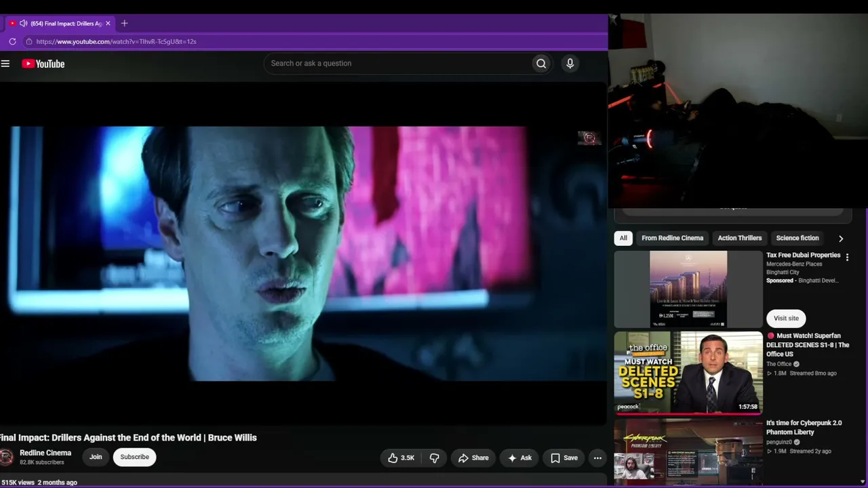Mute the tab using the speaker icon

(23, 23)
